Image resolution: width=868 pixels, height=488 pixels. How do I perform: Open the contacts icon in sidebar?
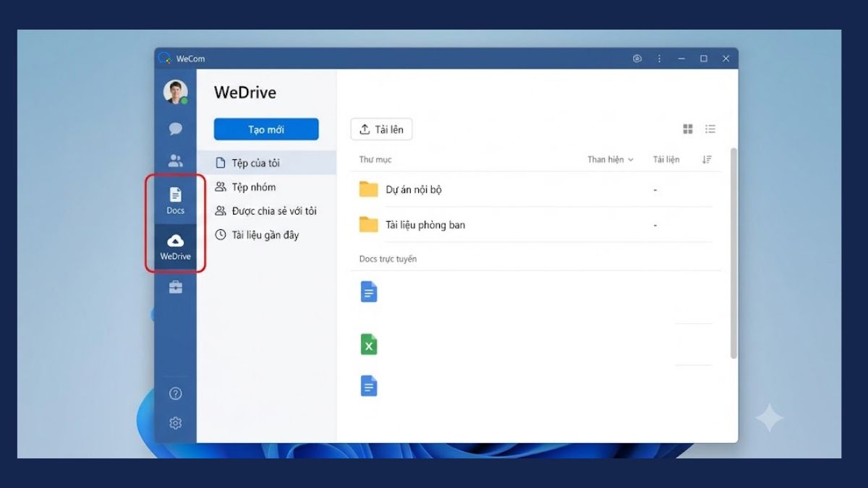coord(175,160)
